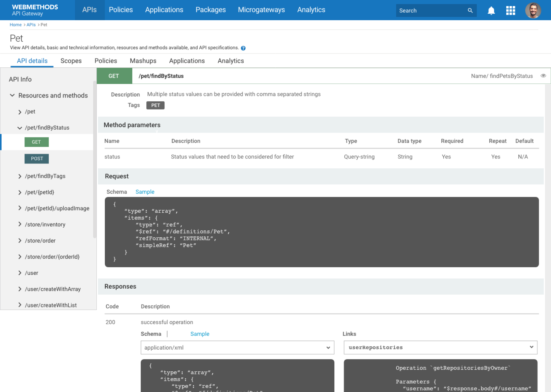The width and height of the screenshot is (551, 392).
Task: Expand the /pet/findByTags resource
Action: tap(20, 176)
